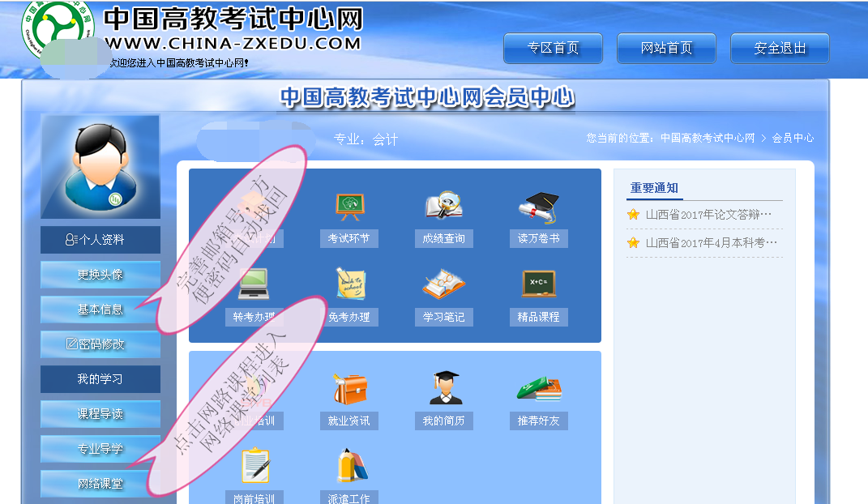Open the 推荐好友 books icon
Image resolution: width=868 pixels, height=504 pixels.
538,389
